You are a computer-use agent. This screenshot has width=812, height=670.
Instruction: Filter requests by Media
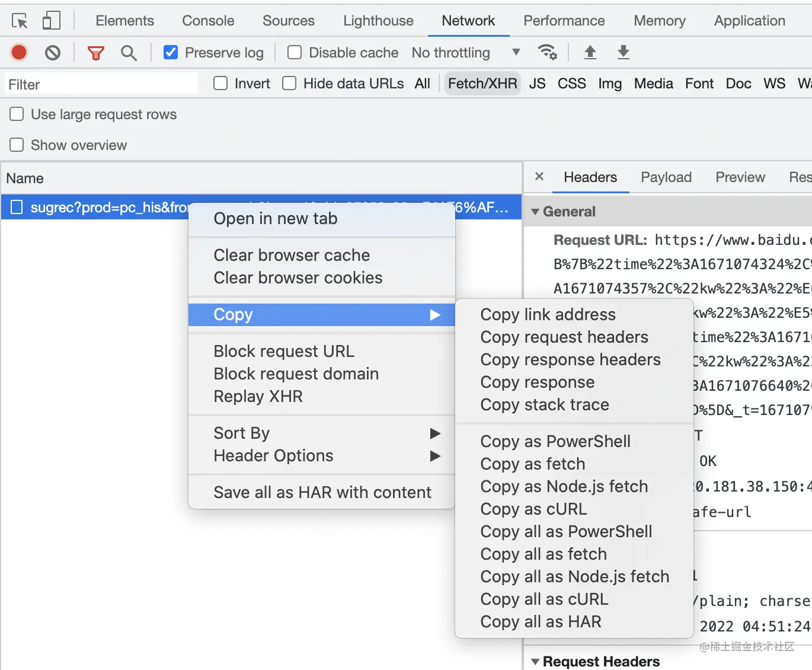654,84
